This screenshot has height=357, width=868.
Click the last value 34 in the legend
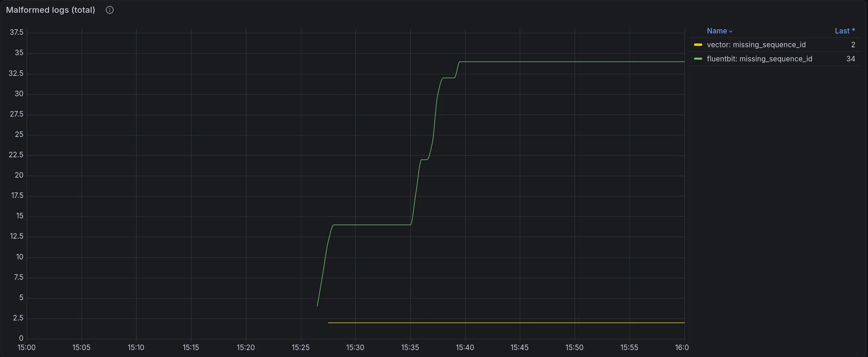(x=850, y=59)
